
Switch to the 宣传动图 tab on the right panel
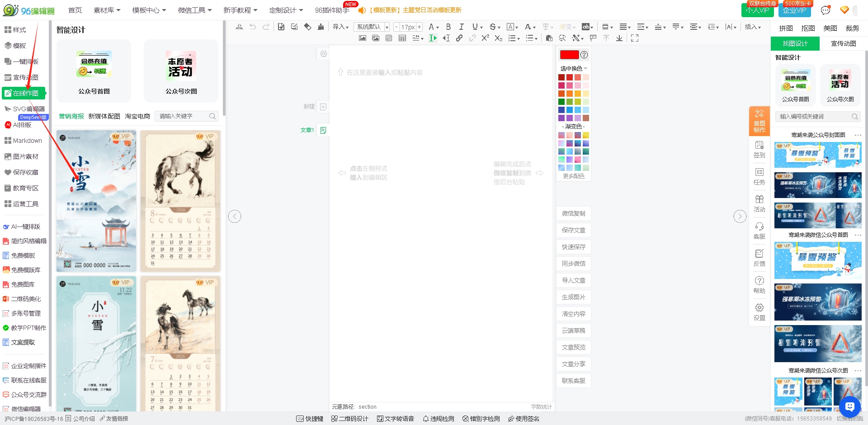843,43
